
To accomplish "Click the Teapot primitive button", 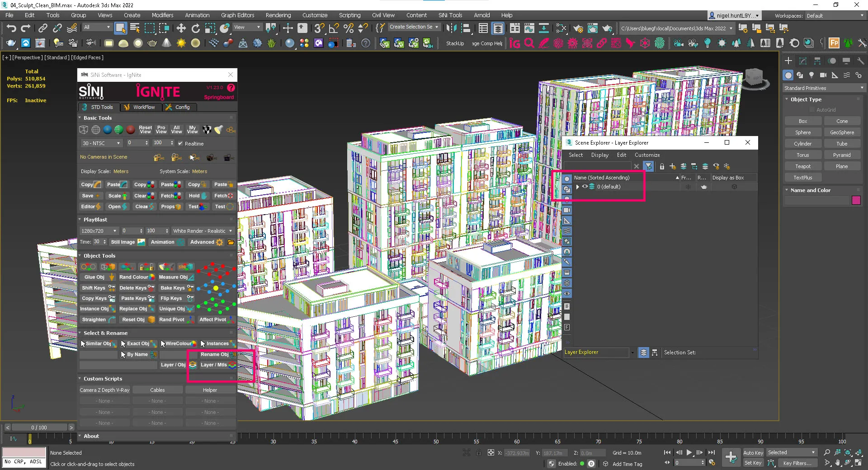I will 802,166.
